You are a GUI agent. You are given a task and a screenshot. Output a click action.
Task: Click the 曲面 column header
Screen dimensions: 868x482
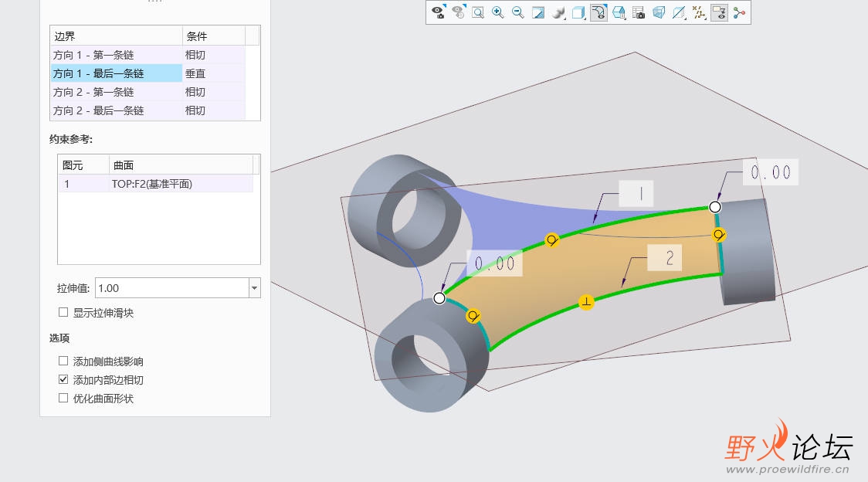pos(181,165)
